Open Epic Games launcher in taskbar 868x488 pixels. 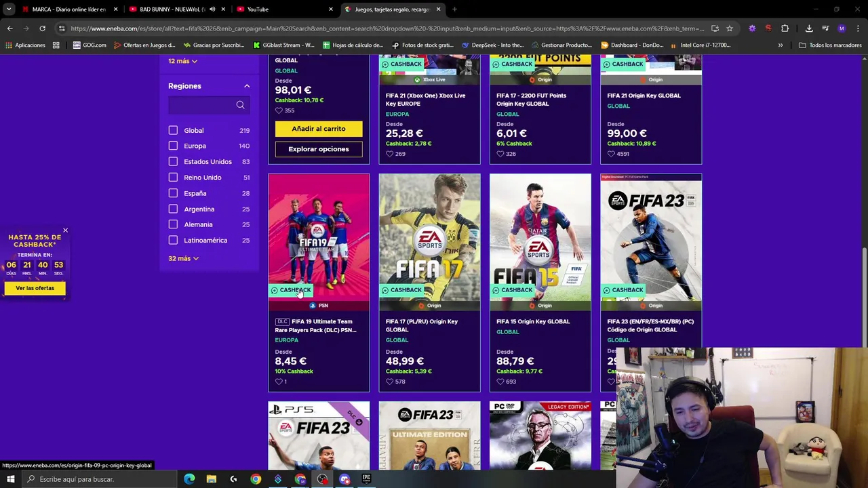pyautogui.click(x=366, y=479)
